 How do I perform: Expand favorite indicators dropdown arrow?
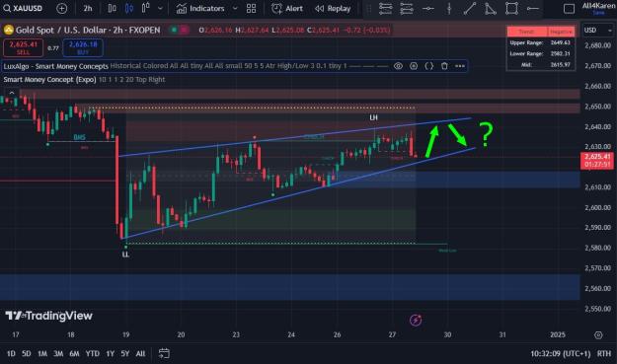pos(235,8)
